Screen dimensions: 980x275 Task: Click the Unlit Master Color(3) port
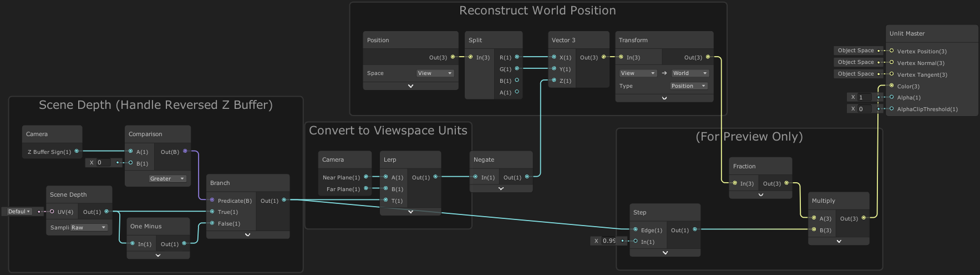pyautogui.click(x=891, y=86)
